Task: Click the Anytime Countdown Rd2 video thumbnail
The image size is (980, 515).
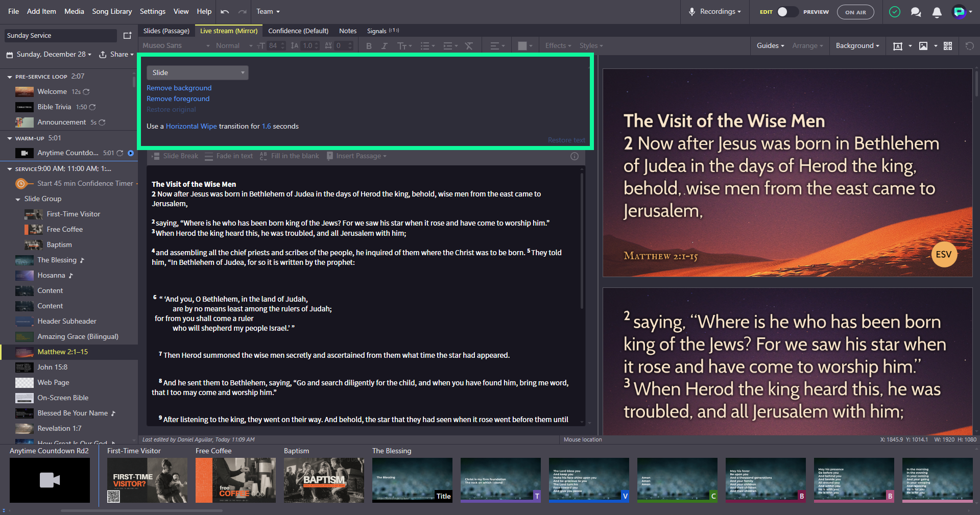Action: click(50, 480)
